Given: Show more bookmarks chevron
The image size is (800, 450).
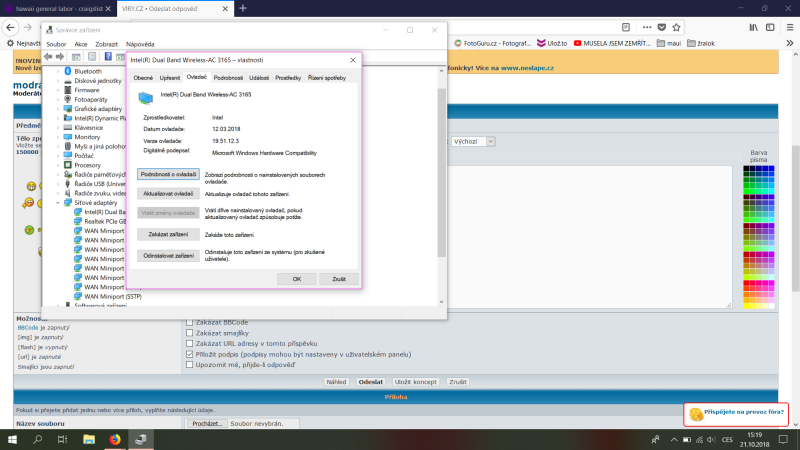Looking at the screenshot, I should [x=790, y=43].
